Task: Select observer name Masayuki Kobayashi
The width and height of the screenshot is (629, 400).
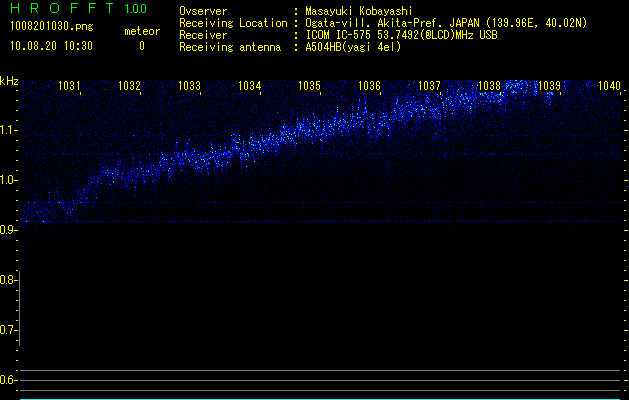Action: (x=359, y=11)
